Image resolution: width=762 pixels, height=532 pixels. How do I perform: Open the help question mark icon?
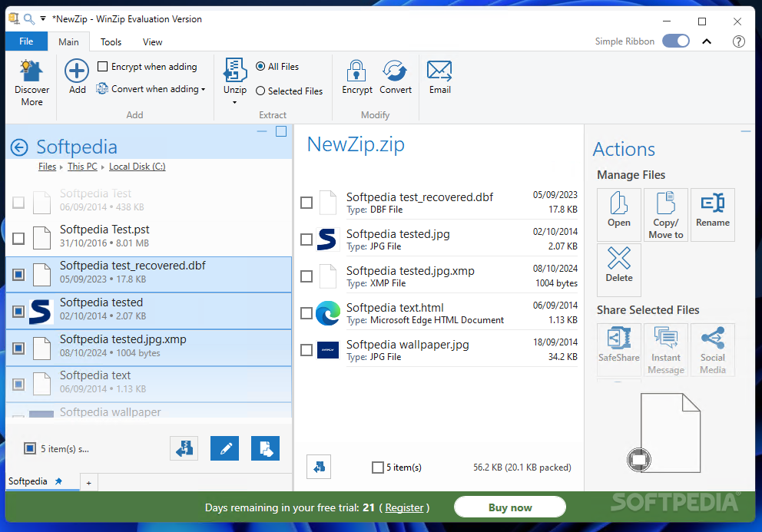738,41
